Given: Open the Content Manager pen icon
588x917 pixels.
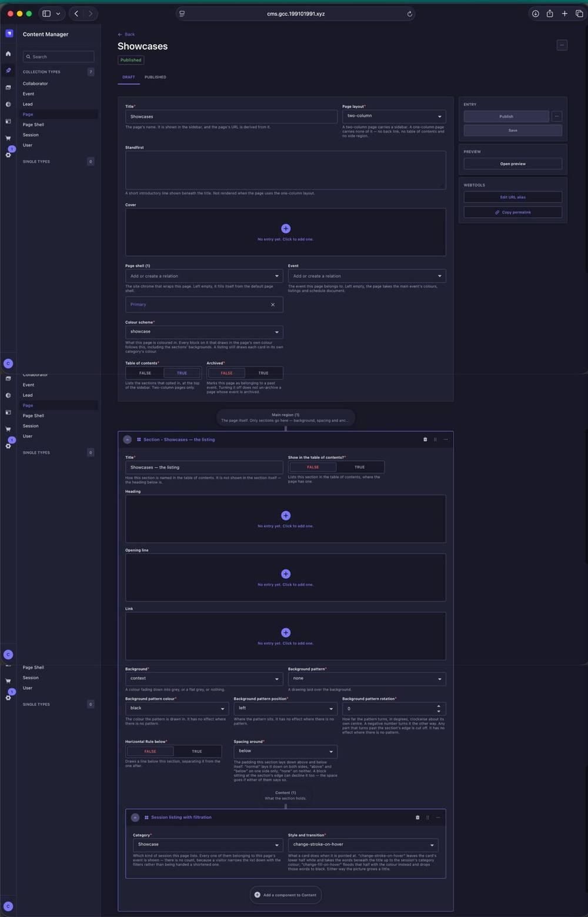Looking at the screenshot, I should tap(8, 71).
